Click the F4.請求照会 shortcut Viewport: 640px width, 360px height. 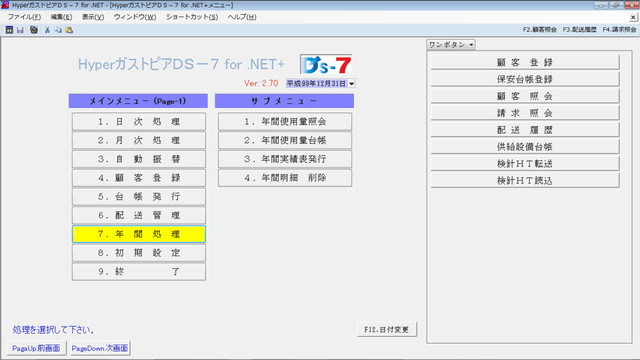point(619,29)
